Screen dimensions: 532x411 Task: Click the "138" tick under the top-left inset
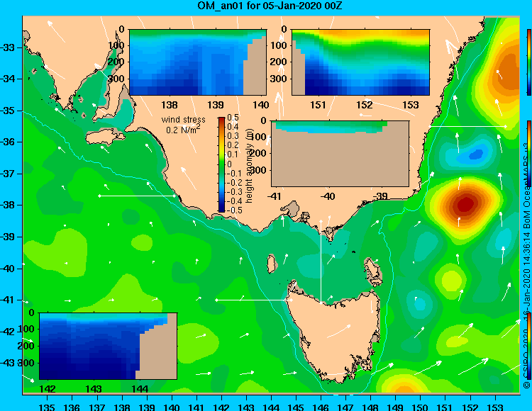point(170,105)
